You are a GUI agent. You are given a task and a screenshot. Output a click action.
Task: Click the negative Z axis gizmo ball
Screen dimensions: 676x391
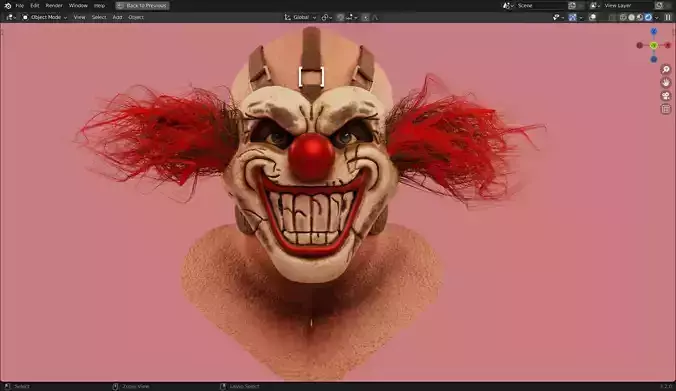pos(654,59)
